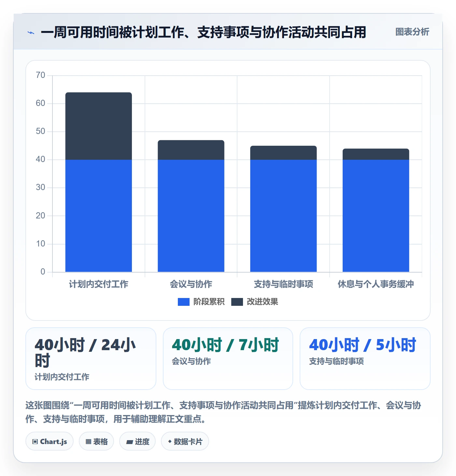Click the blue bar for 休息与个人事务缓冲
456x476 pixels.
pos(376,216)
